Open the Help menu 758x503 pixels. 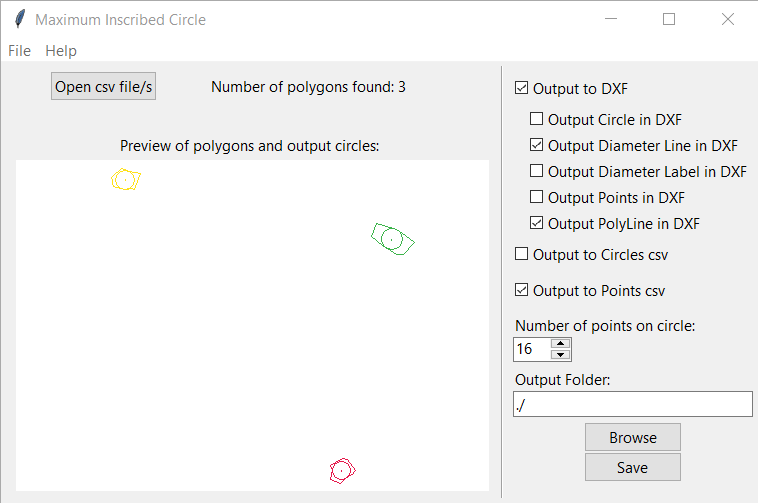point(61,51)
